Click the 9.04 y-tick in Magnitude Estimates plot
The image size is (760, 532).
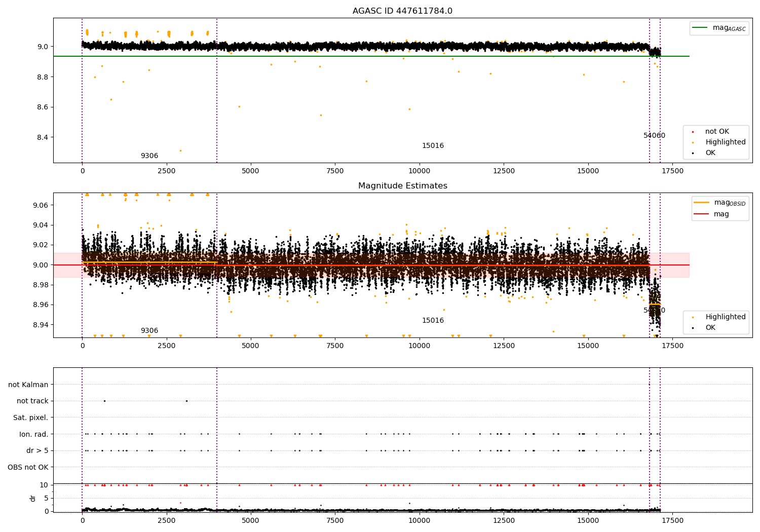pyautogui.click(x=40, y=225)
